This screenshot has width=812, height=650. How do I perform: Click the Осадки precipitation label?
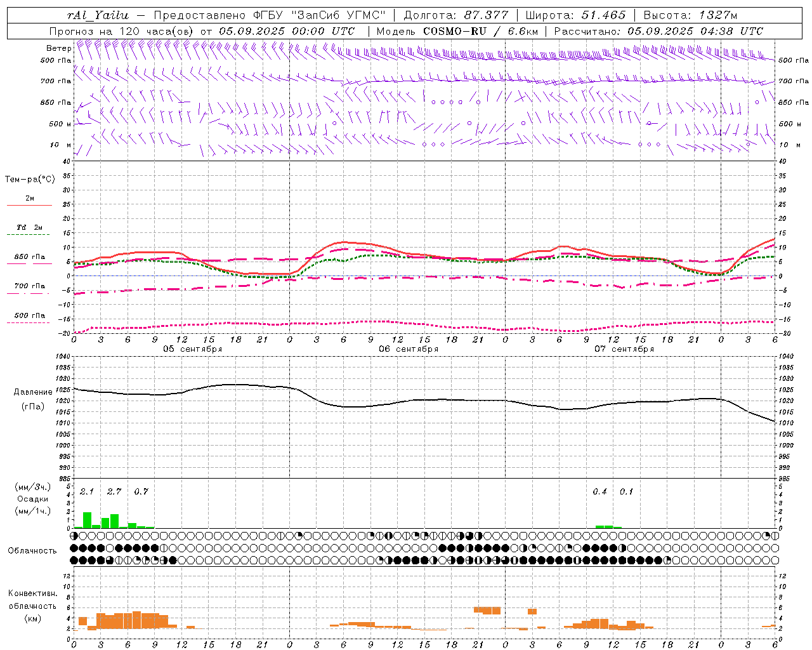(33, 499)
